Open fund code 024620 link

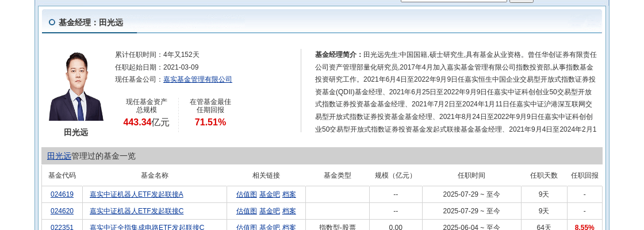coord(62,211)
